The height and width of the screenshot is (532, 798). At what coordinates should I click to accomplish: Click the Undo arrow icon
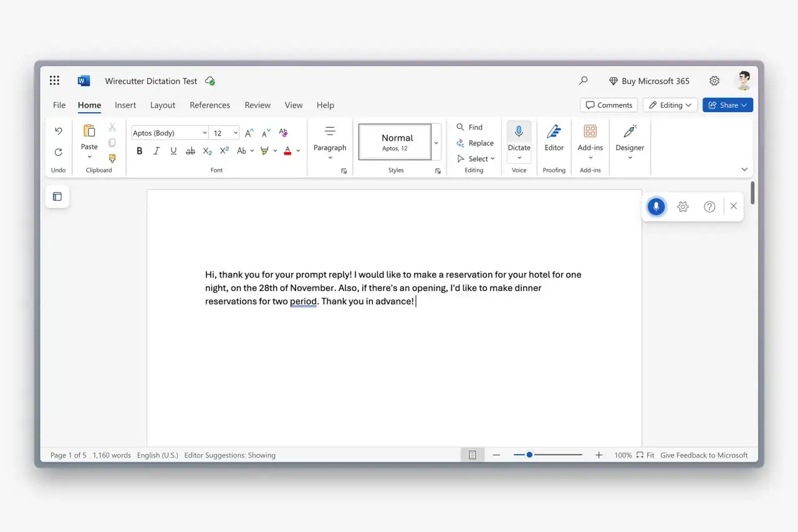(59, 131)
